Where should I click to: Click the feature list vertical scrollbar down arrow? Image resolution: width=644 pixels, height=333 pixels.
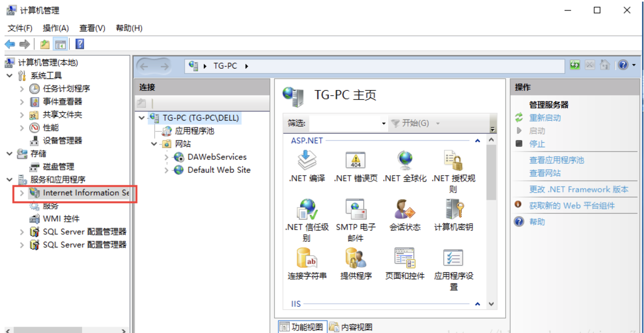point(491,304)
